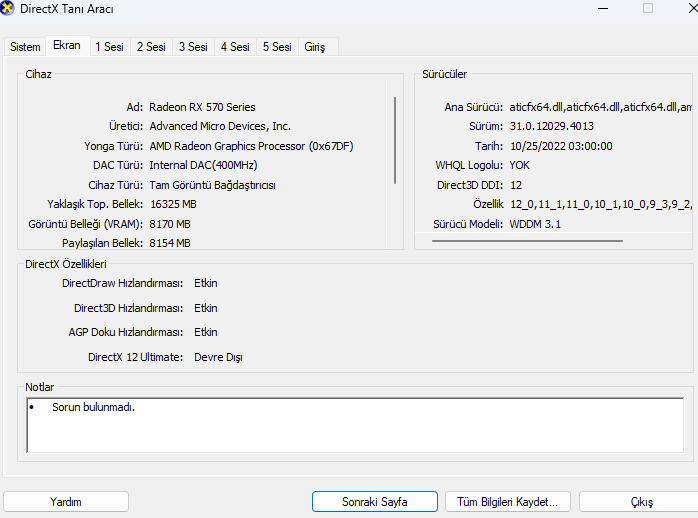The height and width of the screenshot is (518, 698).
Task: Select the Ekran tab
Action: pyautogui.click(x=67, y=45)
